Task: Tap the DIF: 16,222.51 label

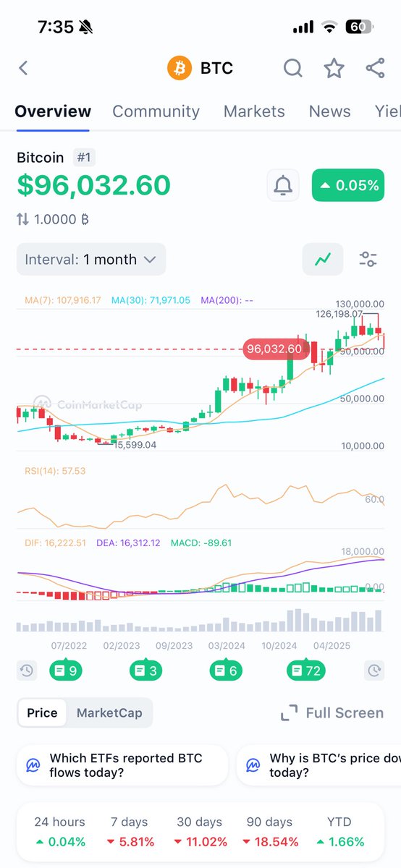Action: click(56, 542)
